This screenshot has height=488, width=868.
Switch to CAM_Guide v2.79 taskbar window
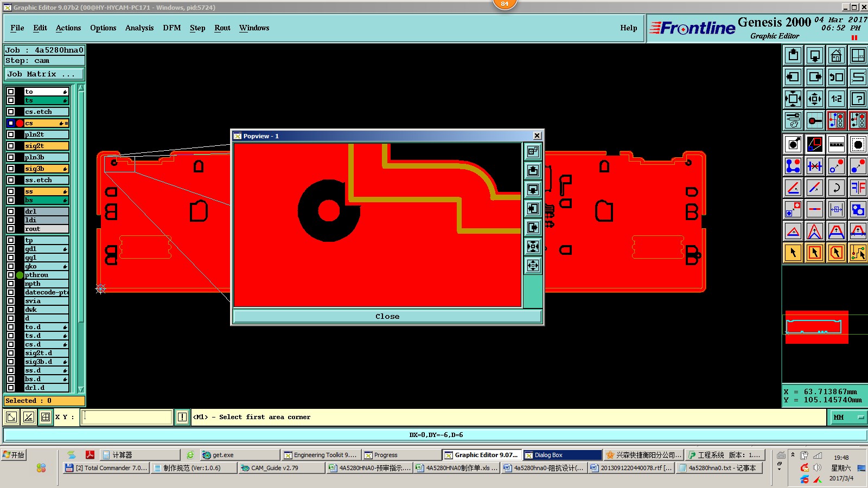[x=282, y=468]
